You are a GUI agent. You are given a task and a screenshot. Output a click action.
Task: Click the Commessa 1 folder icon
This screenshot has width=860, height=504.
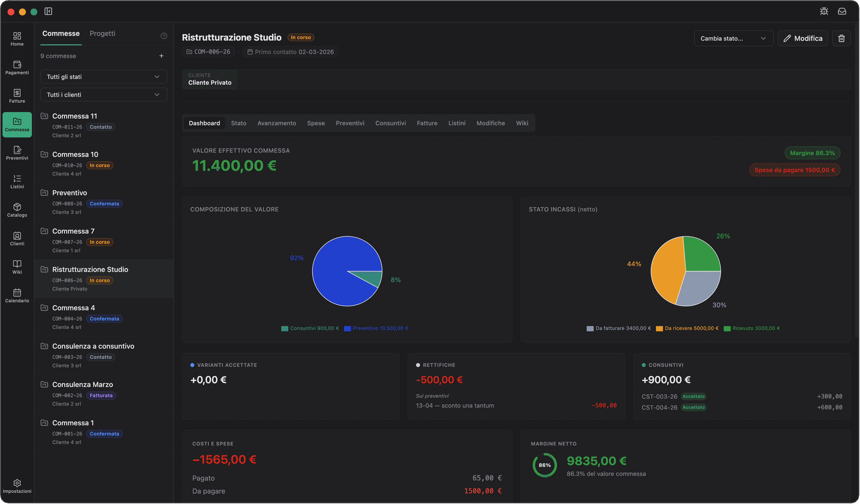tap(44, 423)
